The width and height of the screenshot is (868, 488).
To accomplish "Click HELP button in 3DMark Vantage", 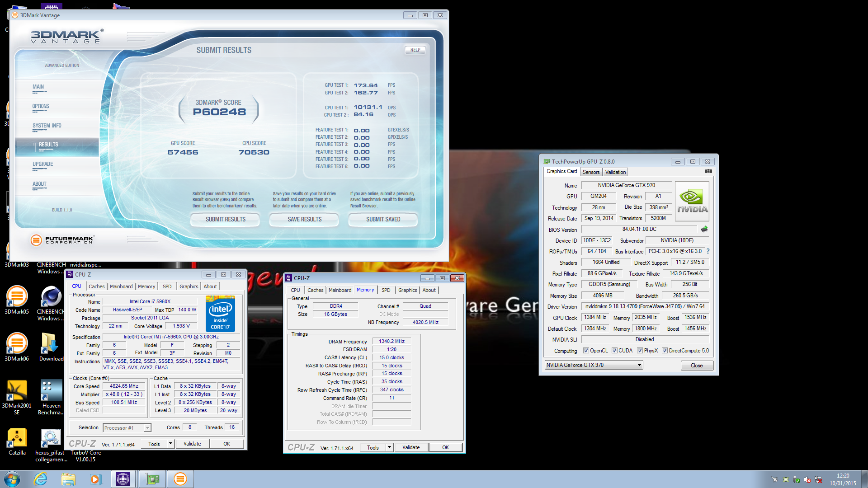I will point(415,50).
